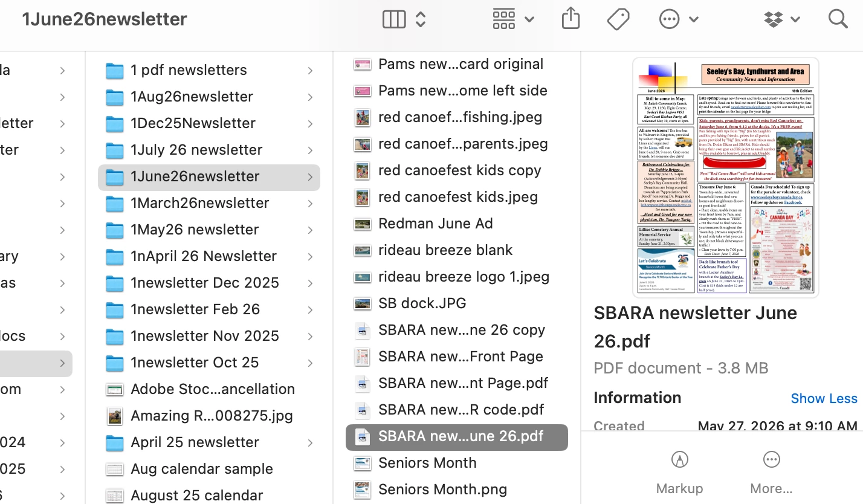This screenshot has height=504, width=863.
Task: Expand the 1newsletter Feb 26 folder chevron
Action: pyautogui.click(x=309, y=309)
